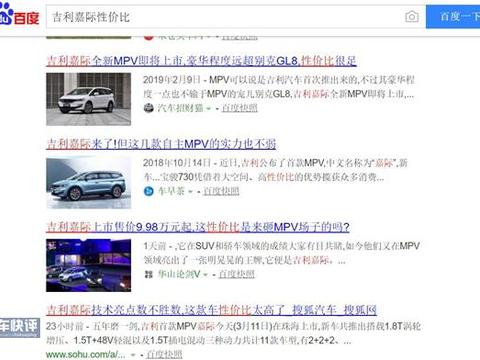Open result 吉利嘉际来了!但这几款自主MPV

point(161,144)
